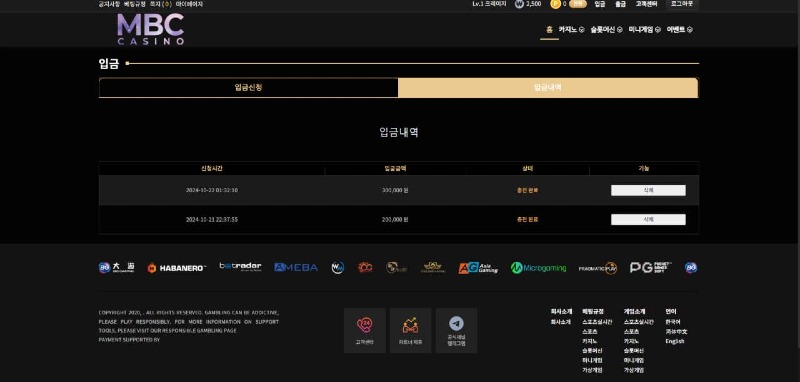Open the partner affiliate handshake icon

pyautogui.click(x=410, y=330)
